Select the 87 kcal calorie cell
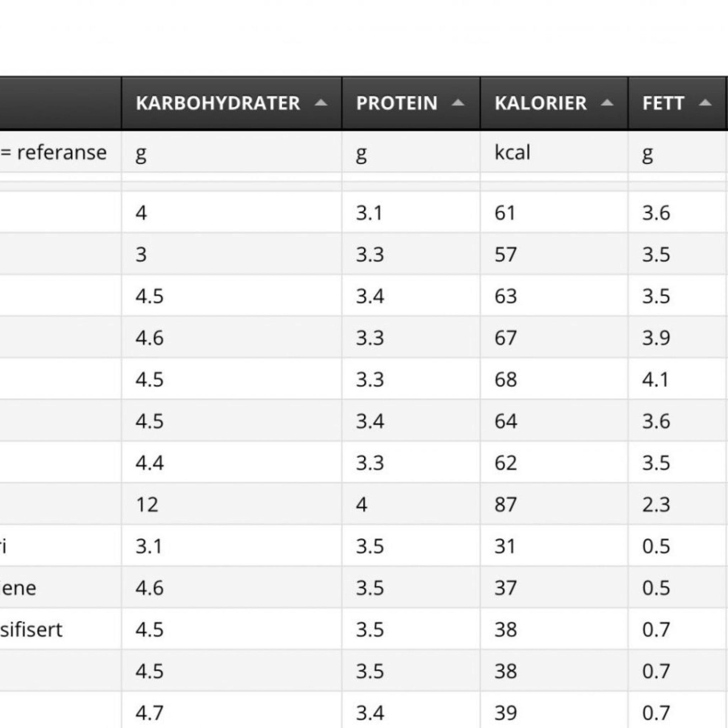728x728 pixels. click(x=554, y=504)
